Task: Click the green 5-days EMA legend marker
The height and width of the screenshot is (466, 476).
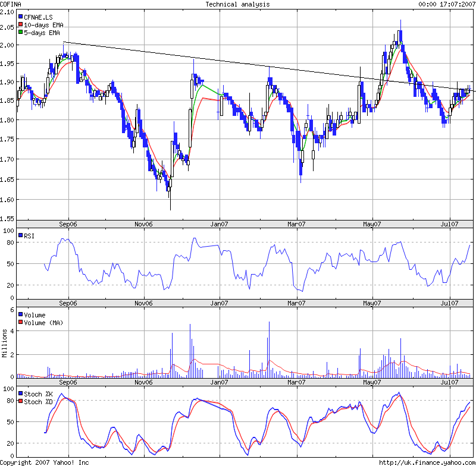Action: pyautogui.click(x=21, y=33)
